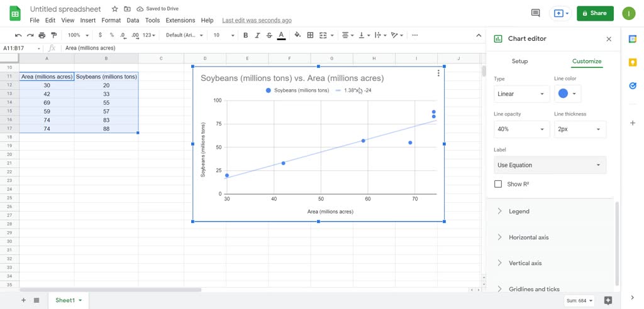Toggle bold text formatting
644x309 pixels.
[x=245, y=35]
